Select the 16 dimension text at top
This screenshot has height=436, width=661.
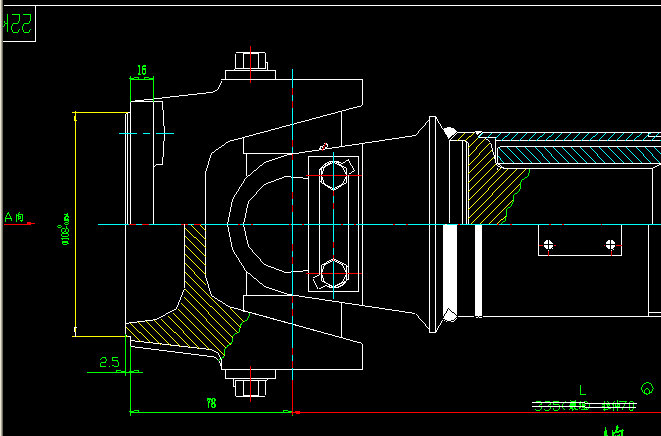pos(141,71)
